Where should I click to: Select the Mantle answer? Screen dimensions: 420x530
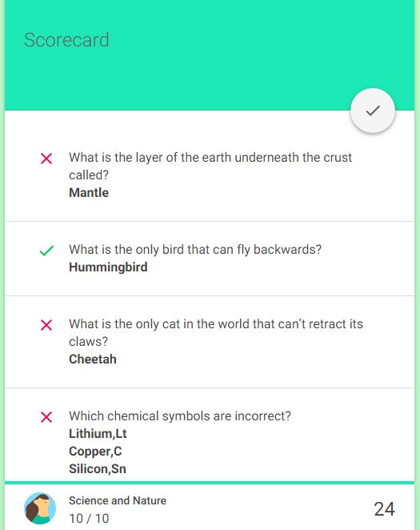[89, 193]
